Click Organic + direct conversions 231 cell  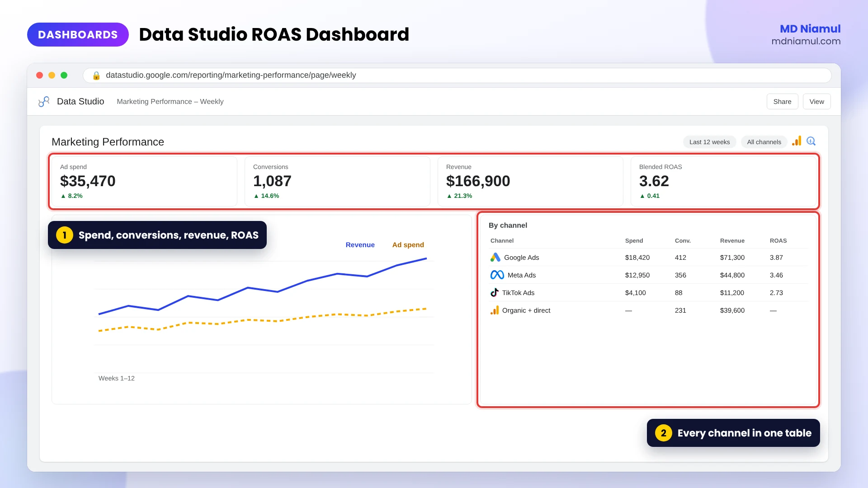click(x=680, y=310)
